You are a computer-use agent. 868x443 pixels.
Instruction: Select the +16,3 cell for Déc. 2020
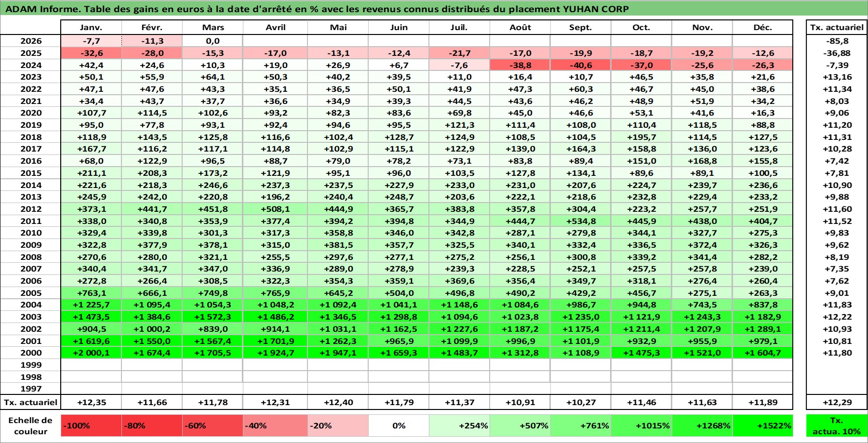[x=763, y=113]
